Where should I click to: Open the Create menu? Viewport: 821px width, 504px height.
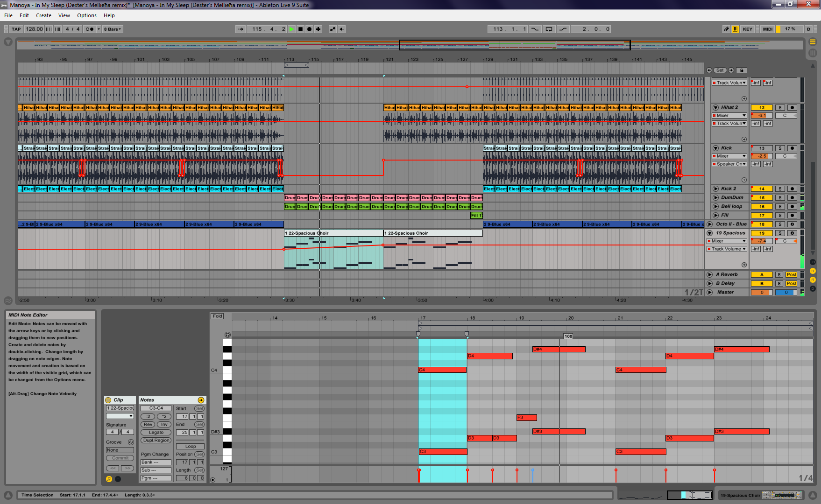tap(44, 15)
